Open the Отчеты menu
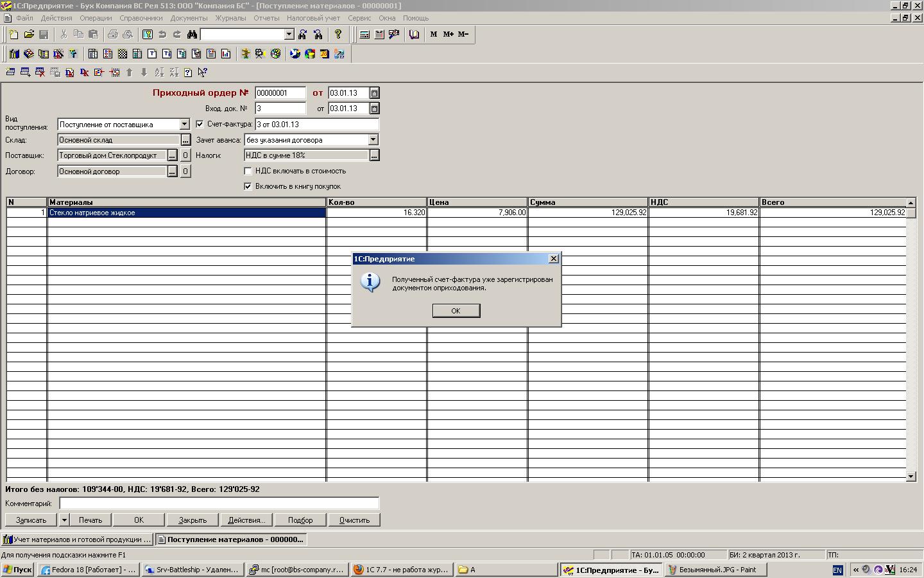924x578 pixels. pyautogui.click(x=266, y=18)
